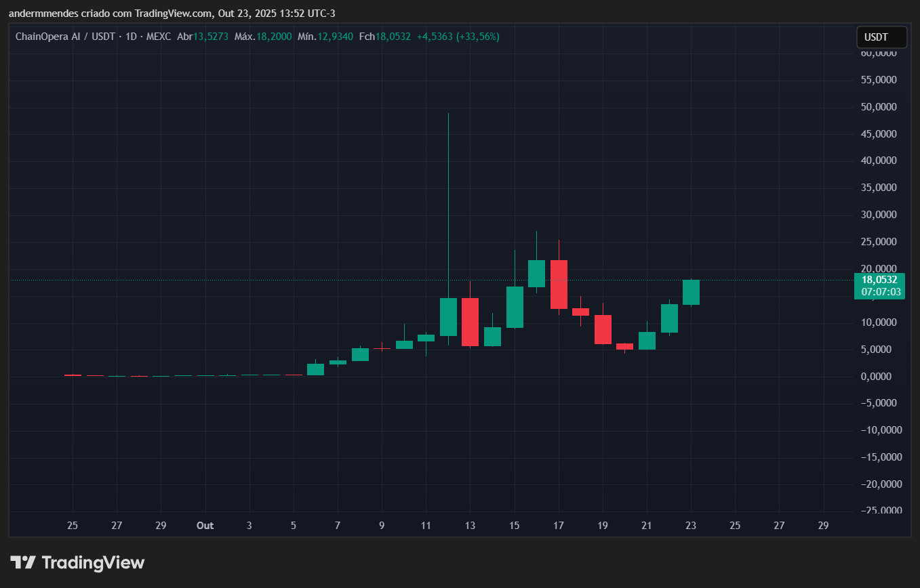Select the Abr 13,5273 open value
The width and height of the screenshot is (920, 588).
[203, 37]
